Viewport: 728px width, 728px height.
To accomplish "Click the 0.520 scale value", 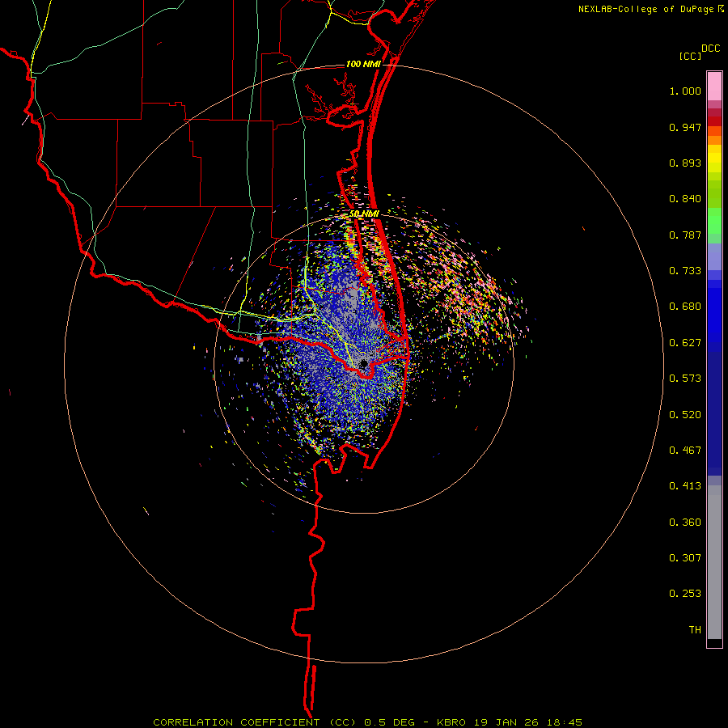I will coord(685,415).
